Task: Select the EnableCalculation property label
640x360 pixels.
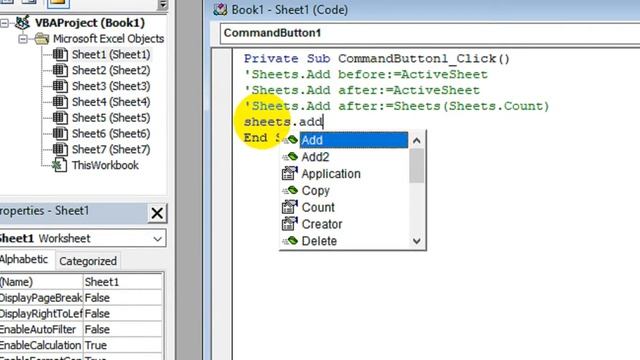Action: coord(41,345)
